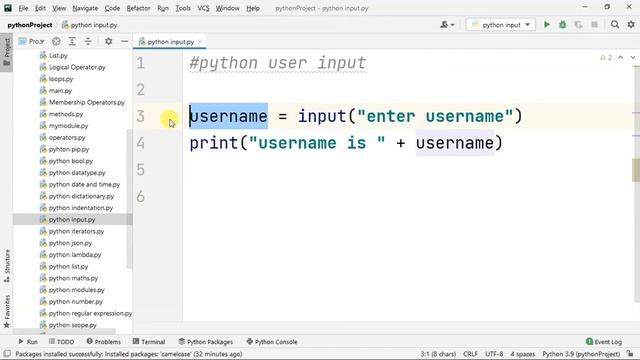Click the Project tree vertical scrollbar
The height and width of the screenshot is (360, 640).
point(129,199)
